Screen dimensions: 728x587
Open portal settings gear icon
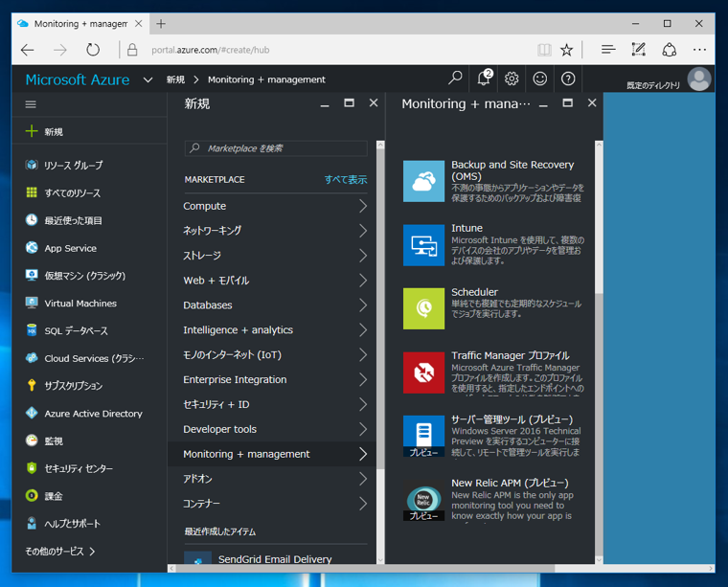[512, 79]
